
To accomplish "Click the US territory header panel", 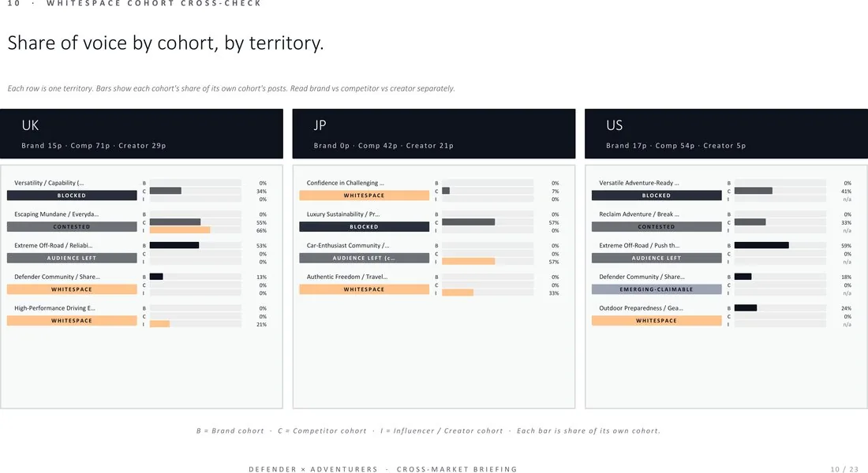I will pyautogui.click(x=726, y=134).
